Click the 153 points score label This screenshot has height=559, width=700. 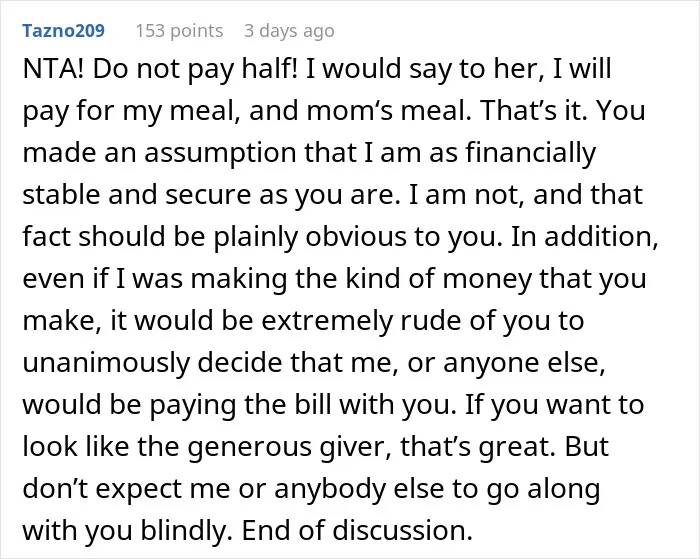[x=179, y=31]
